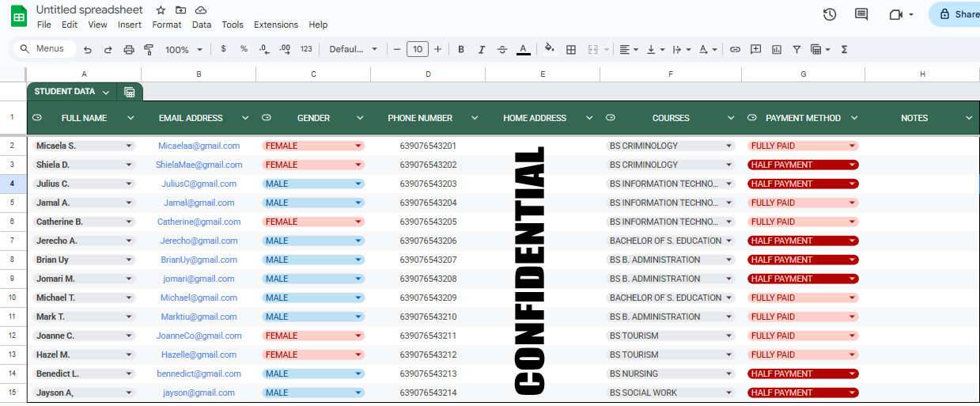Toggle strikethrough formatting
The width and height of the screenshot is (980, 406).
pos(502,49)
